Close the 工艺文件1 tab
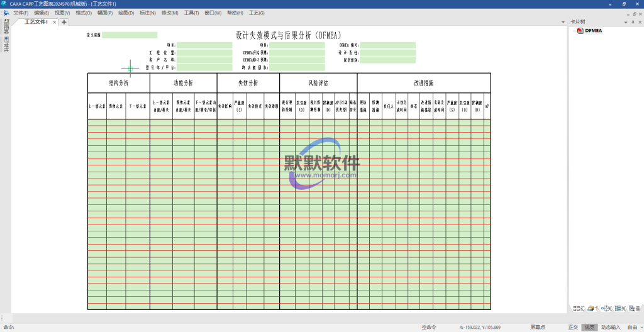644x332 pixels. (x=55, y=23)
